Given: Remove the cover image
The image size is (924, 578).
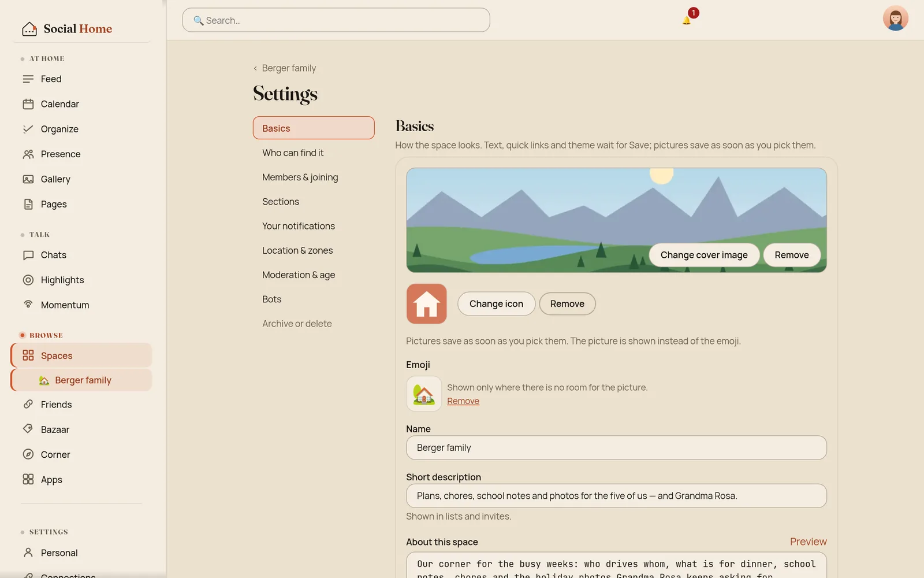Looking at the screenshot, I should click(792, 255).
